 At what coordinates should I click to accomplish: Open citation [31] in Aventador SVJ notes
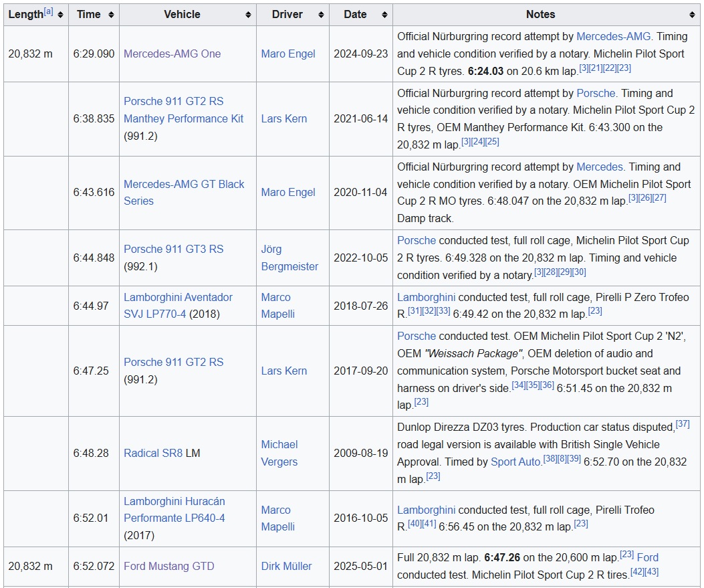pyautogui.click(x=415, y=311)
